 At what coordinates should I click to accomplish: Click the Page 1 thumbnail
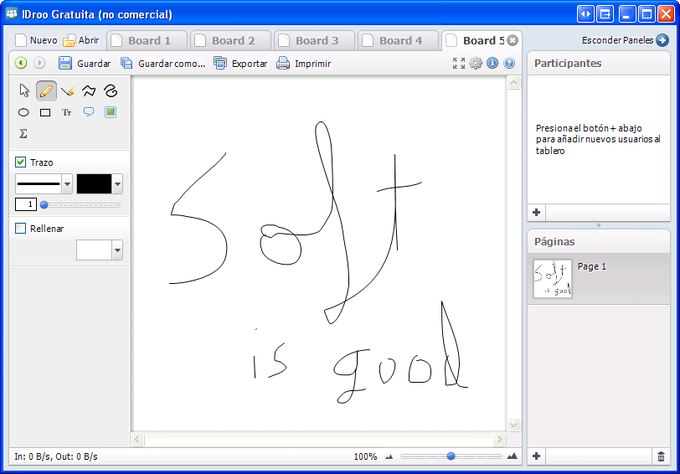click(553, 279)
